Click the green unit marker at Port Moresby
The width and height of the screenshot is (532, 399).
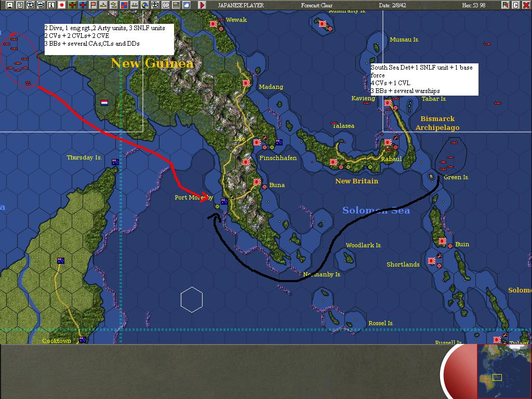pos(218,206)
